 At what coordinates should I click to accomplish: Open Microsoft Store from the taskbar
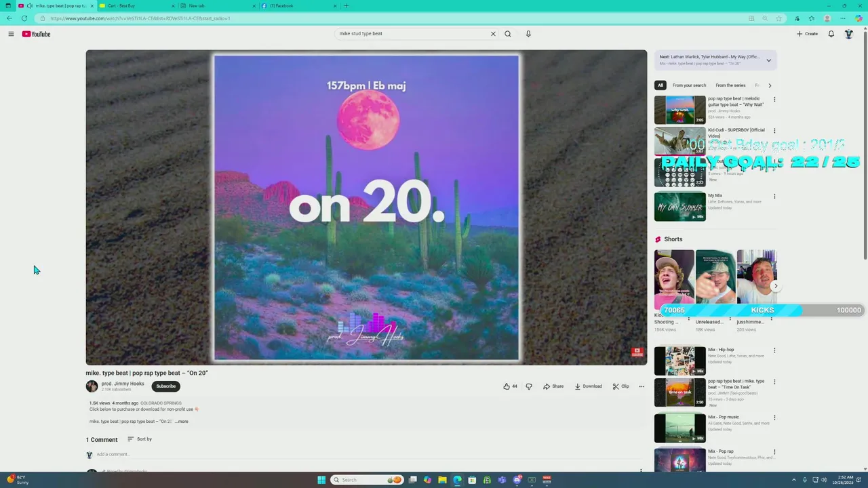(472, 480)
